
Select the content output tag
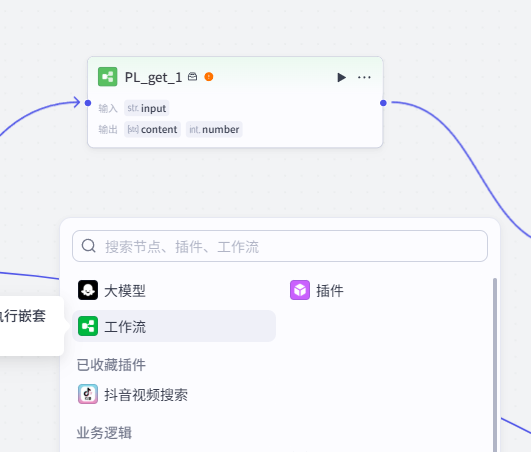click(x=152, y=129)
